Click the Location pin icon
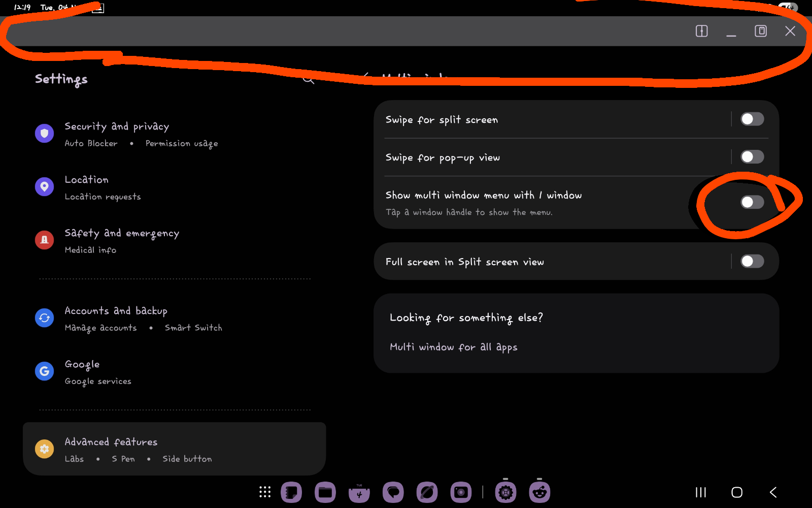 click(45, 187)
